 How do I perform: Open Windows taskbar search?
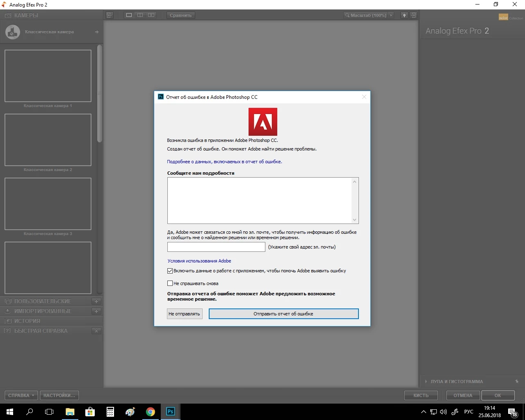click(x=30, y=412)
